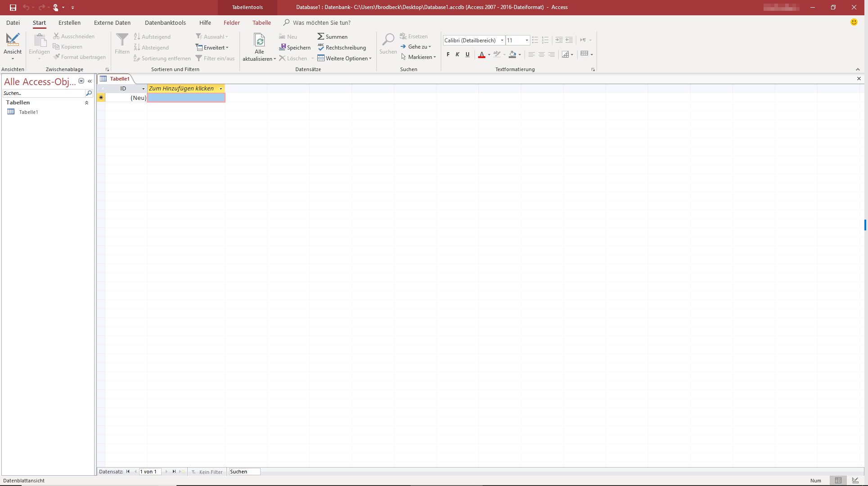
Task: Run Rechtschreibung spell check
Action: click(x=342, y=47)
